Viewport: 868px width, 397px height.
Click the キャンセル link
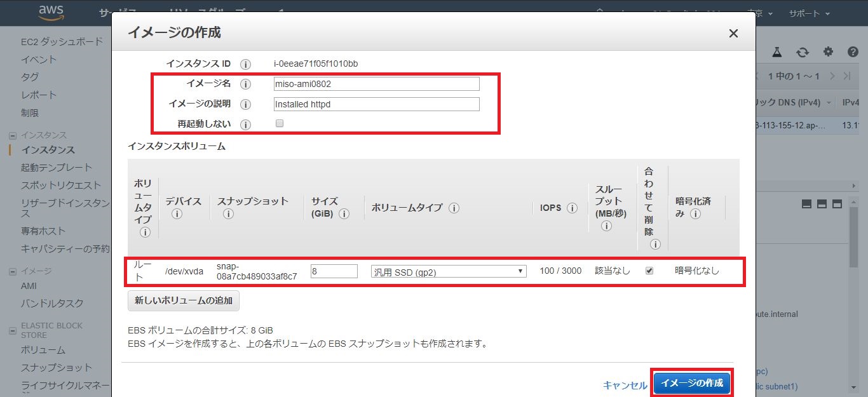tap(625, 385)
